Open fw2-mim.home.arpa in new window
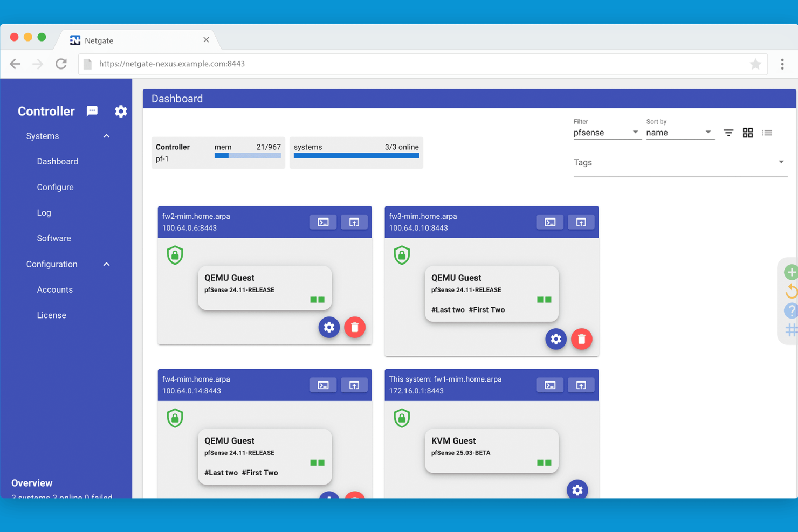798x532 pixels. [x=354, y=222]
